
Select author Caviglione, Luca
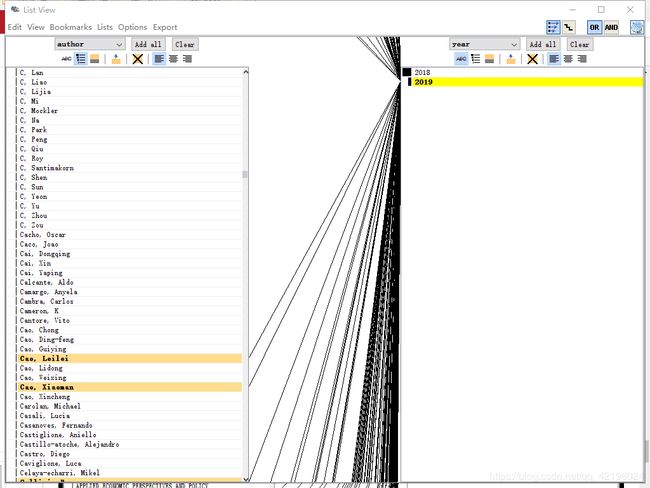[130, 464]
